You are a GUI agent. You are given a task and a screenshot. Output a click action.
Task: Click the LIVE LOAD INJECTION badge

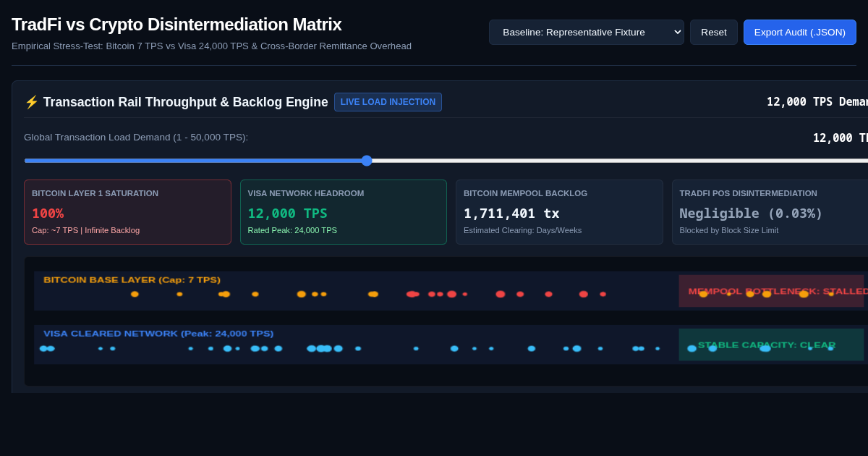pyautogui.click(x=388, y=102)
